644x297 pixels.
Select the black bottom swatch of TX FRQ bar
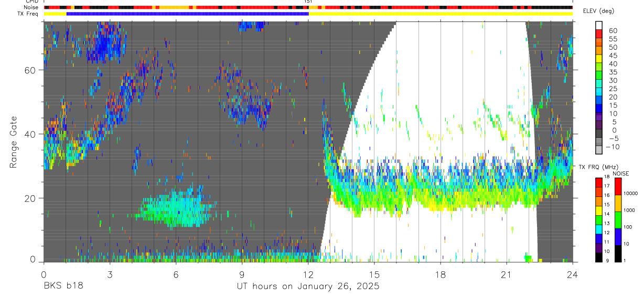599,257
